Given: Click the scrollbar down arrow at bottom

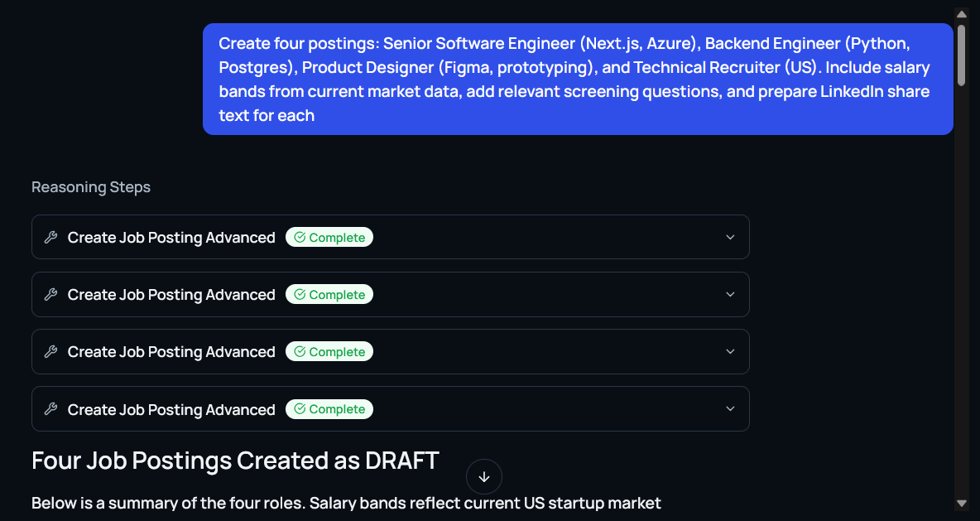Looking at the screenshot, I should coord(961,503).
